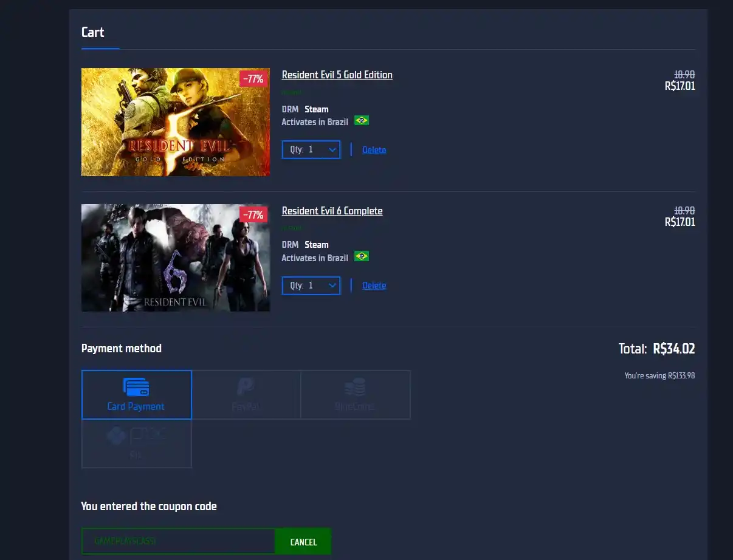
Task: Select the PayPal payment method
Action: click(x=246, y=395)
